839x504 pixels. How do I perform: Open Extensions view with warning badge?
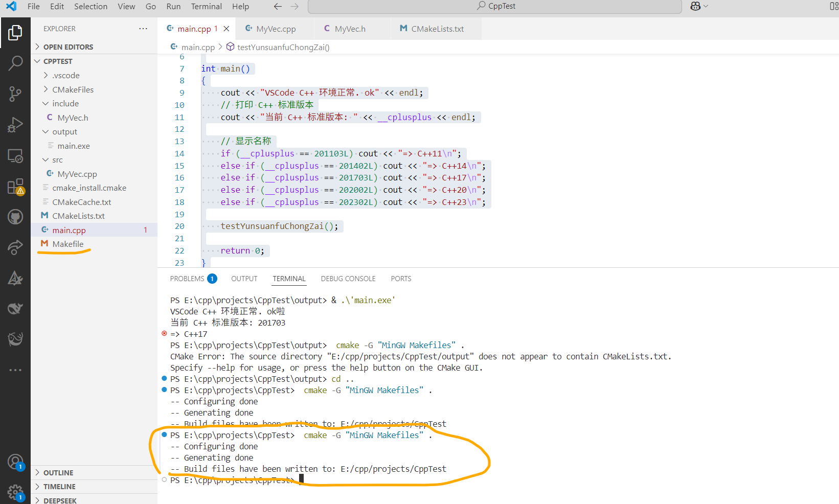pyautogui.click(x=15, y=187)
